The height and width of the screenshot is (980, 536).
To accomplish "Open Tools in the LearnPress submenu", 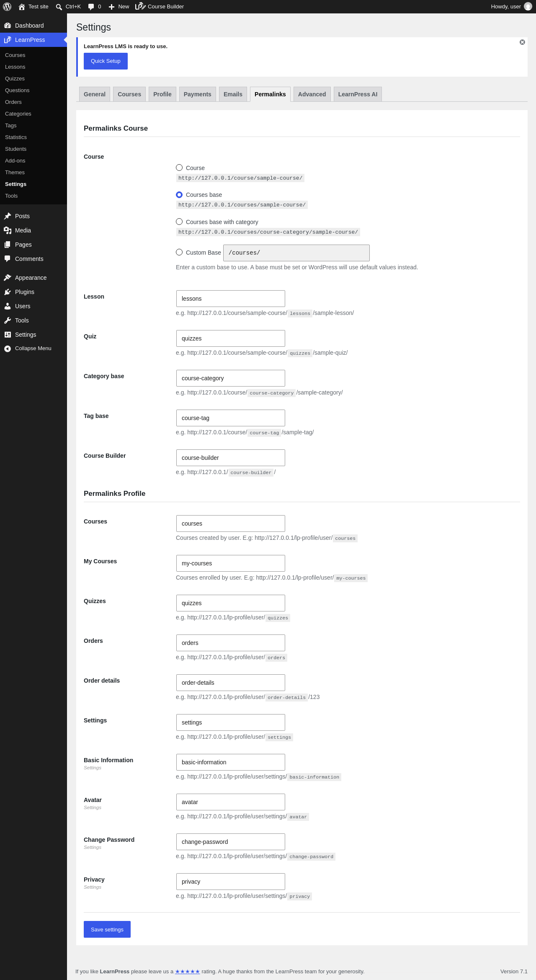I will tap(11, 196).
